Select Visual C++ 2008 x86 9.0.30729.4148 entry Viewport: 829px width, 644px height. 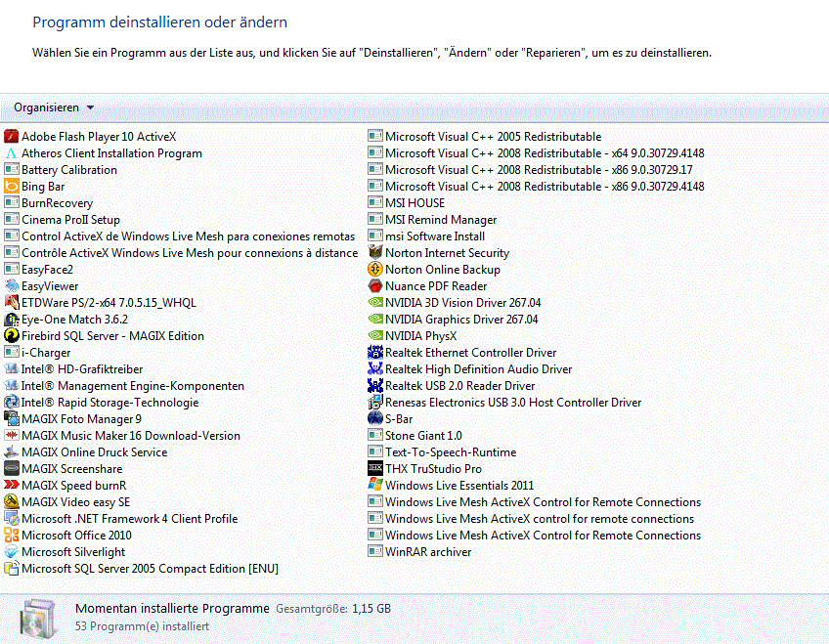coord(536,187)
